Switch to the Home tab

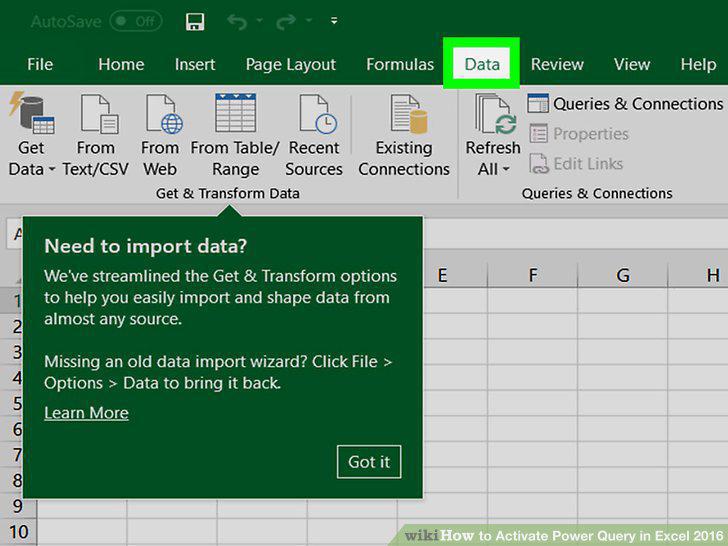pyautogui.click(x=121, y=64)
